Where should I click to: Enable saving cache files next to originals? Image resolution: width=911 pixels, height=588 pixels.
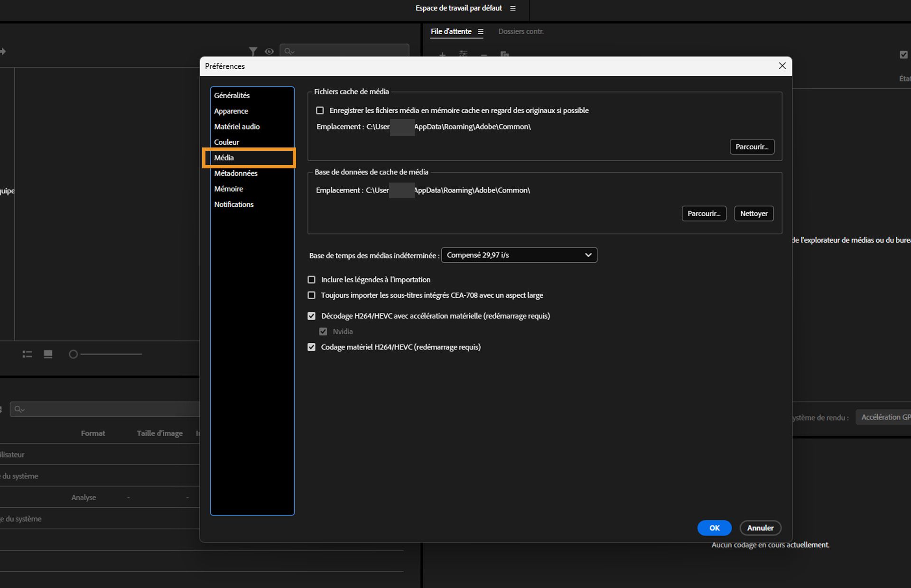320,110
